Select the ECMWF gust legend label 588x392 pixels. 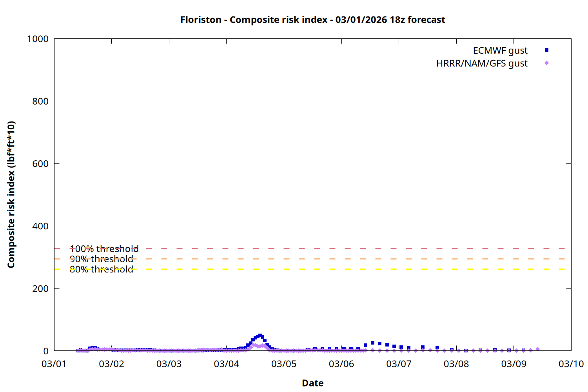pos(500,51)
